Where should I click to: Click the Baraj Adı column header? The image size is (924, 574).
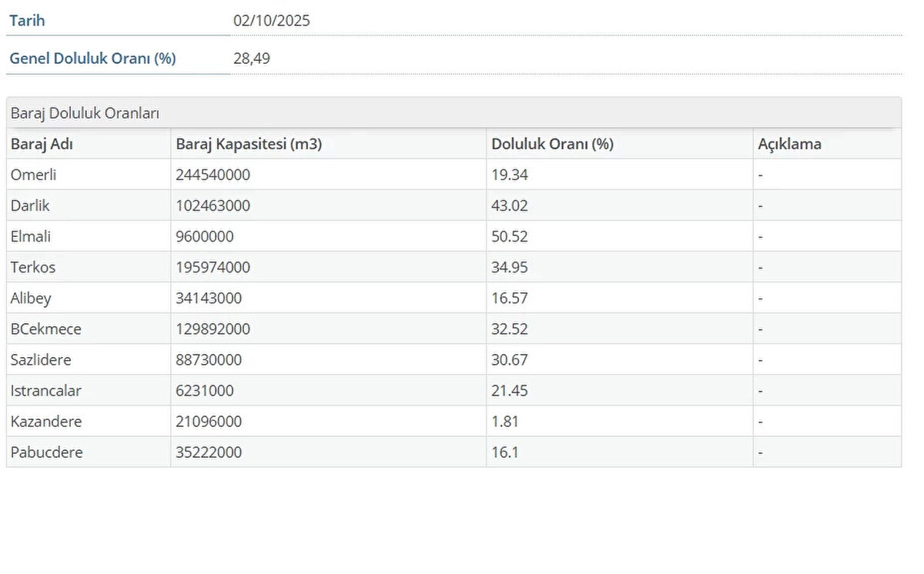42,144
